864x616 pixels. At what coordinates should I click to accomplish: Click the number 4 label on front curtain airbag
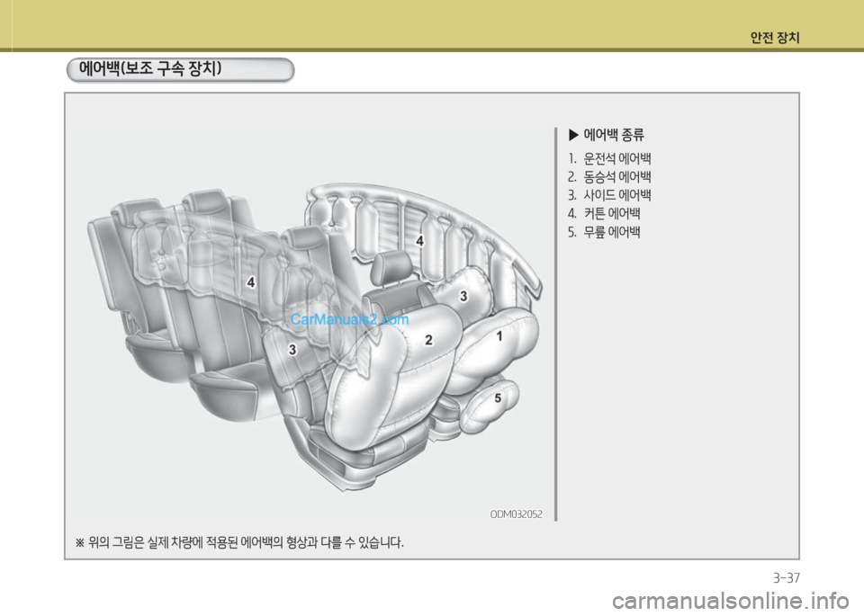[x=420, y=241]
